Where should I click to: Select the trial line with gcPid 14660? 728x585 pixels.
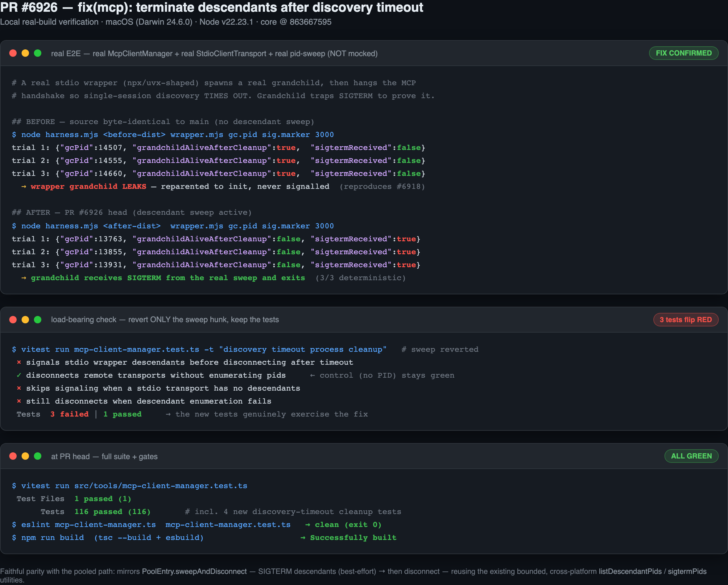[x=218, y=173]
